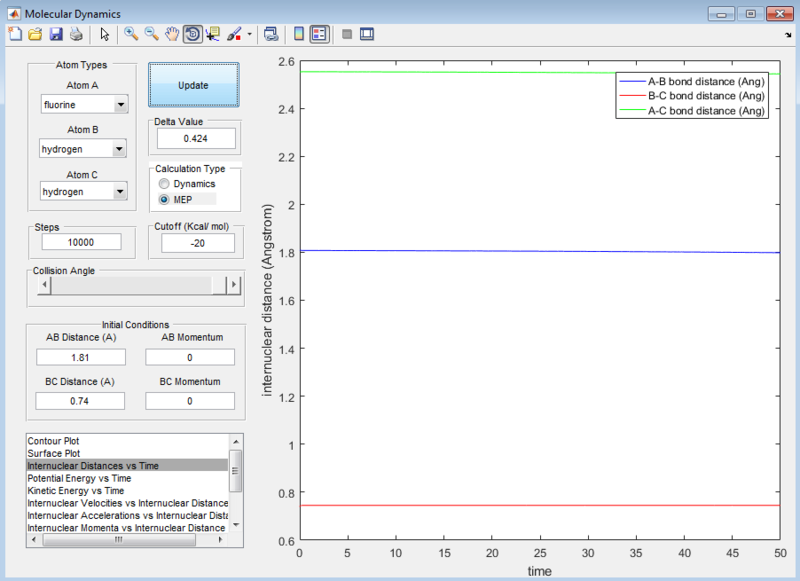The width and height of the screenshot is (800, 581).
Task: Toggle the Rotate 3D tool
Action: [192, 34]
